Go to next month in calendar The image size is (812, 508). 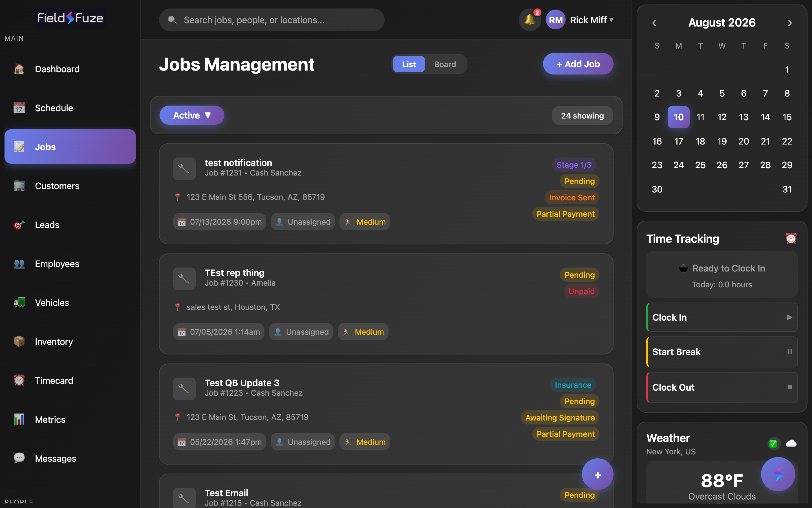(x=790, y=23)
